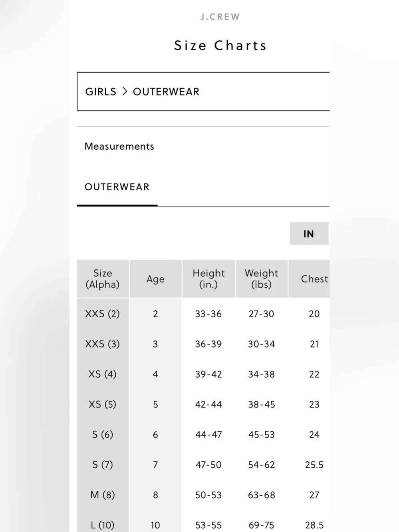
Task: Click the Height (in.) column header
Action: [208, 279]
